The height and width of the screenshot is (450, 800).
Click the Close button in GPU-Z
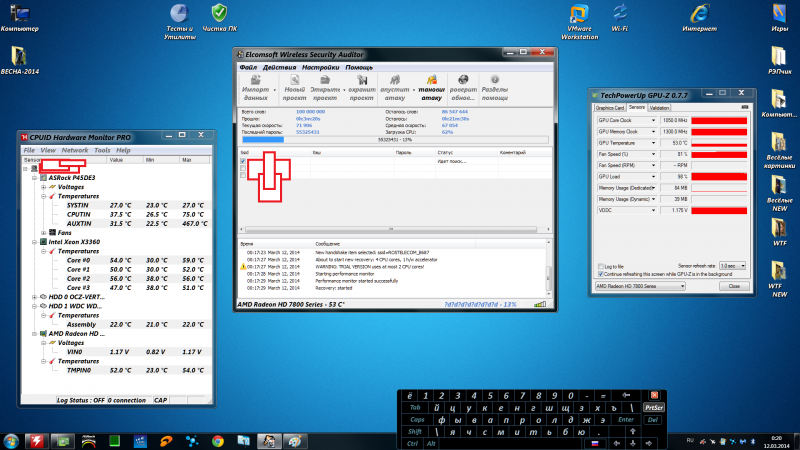click(x=734, y=286)
